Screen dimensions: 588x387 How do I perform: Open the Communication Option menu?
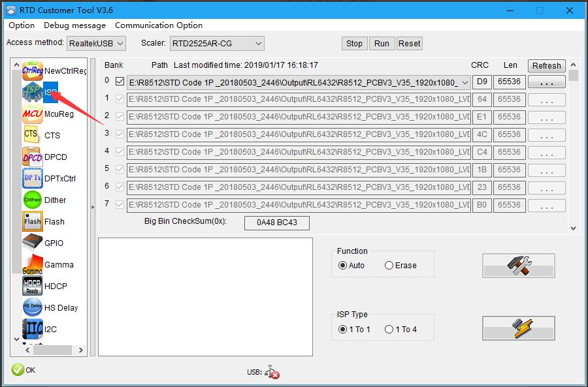pyautogui.click(x=159, y=25)
